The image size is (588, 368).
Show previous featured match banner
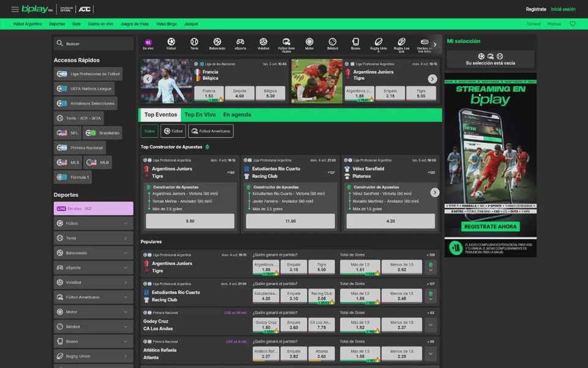point(148,79)
